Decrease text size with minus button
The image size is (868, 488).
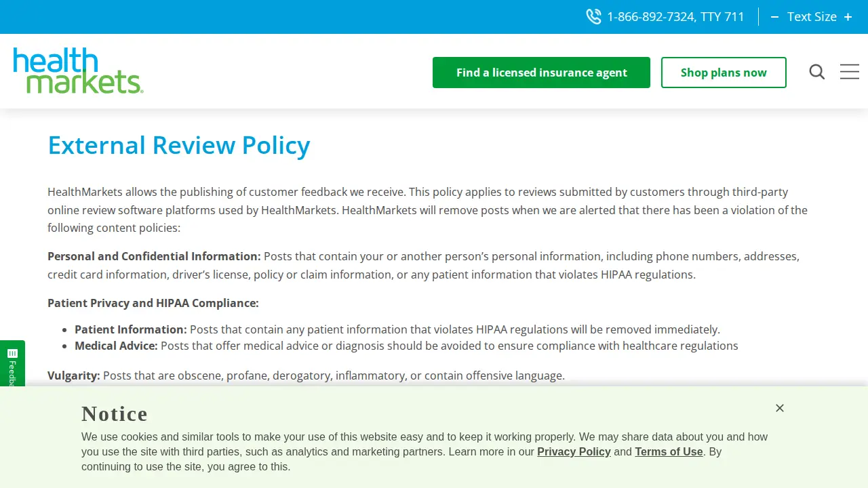pos(774,17)
